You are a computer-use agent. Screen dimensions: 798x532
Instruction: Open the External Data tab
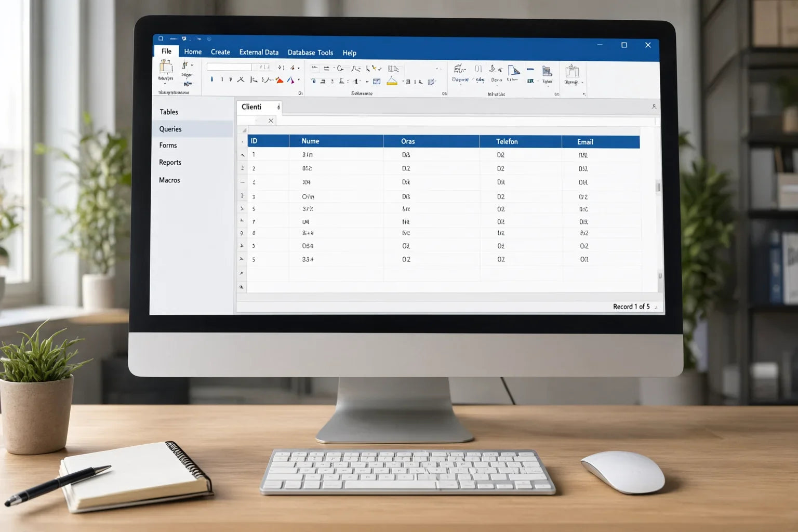[259, 52]
